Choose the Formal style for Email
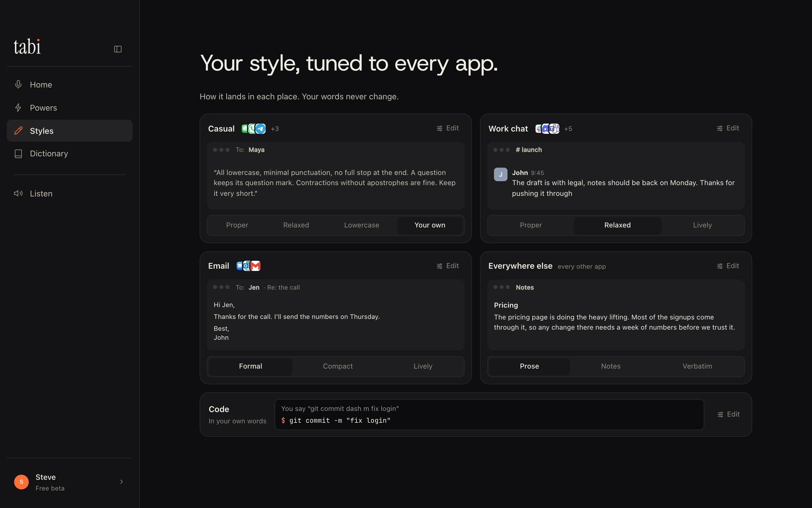The width and height of the screenshot is (812, 508). pyautogui.click(x=250, y=366)
